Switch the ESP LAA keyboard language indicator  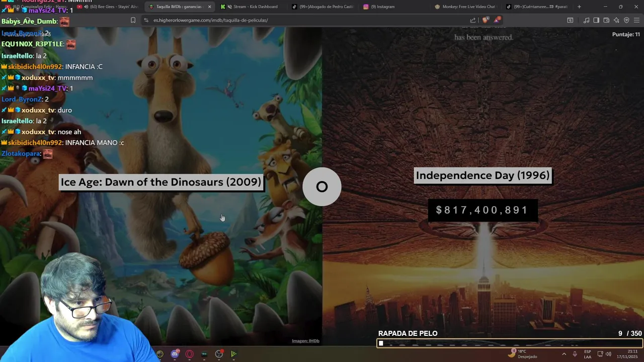coord(588,354)
